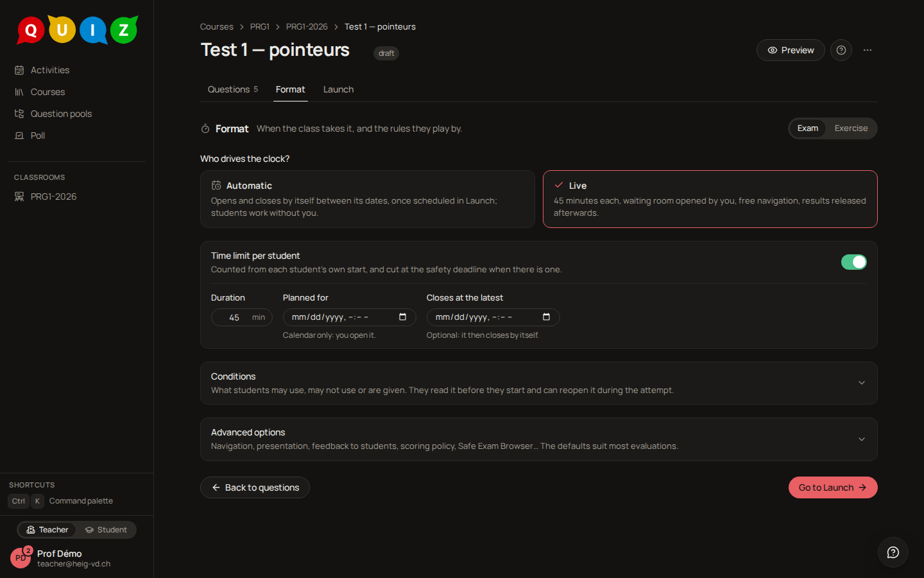The height and width of the screenshot is (578, 924).
Task: Switch to the Format tab
Action: coord(291,89)
